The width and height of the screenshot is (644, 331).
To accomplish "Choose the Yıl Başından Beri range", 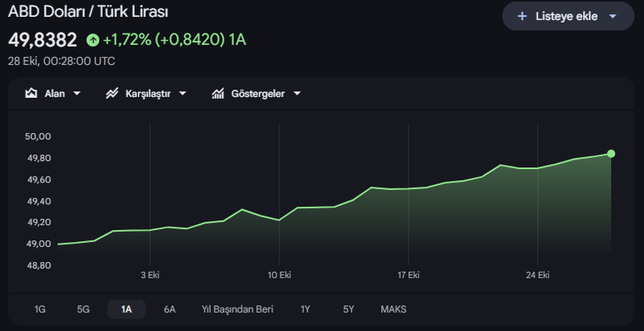I will 237,309.
